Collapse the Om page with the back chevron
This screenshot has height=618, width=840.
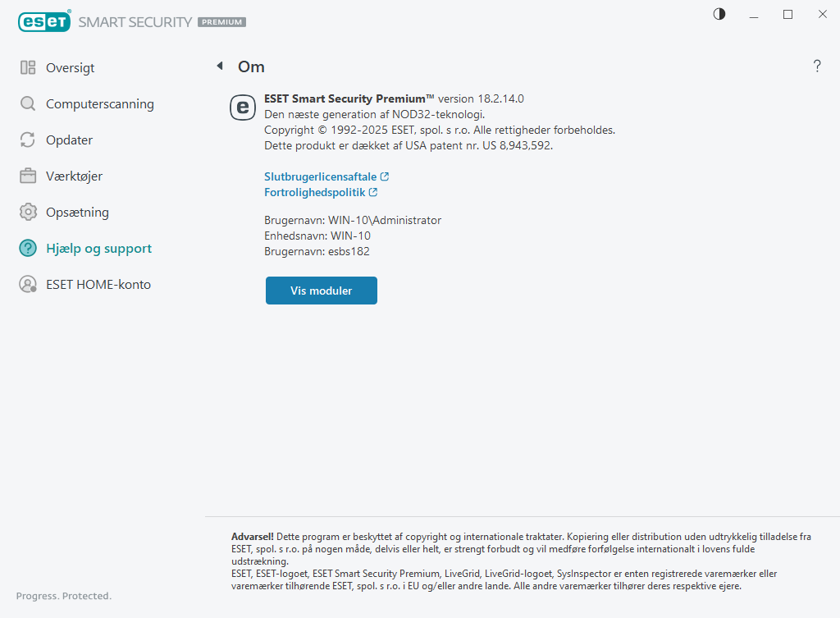tap(219, 66)
